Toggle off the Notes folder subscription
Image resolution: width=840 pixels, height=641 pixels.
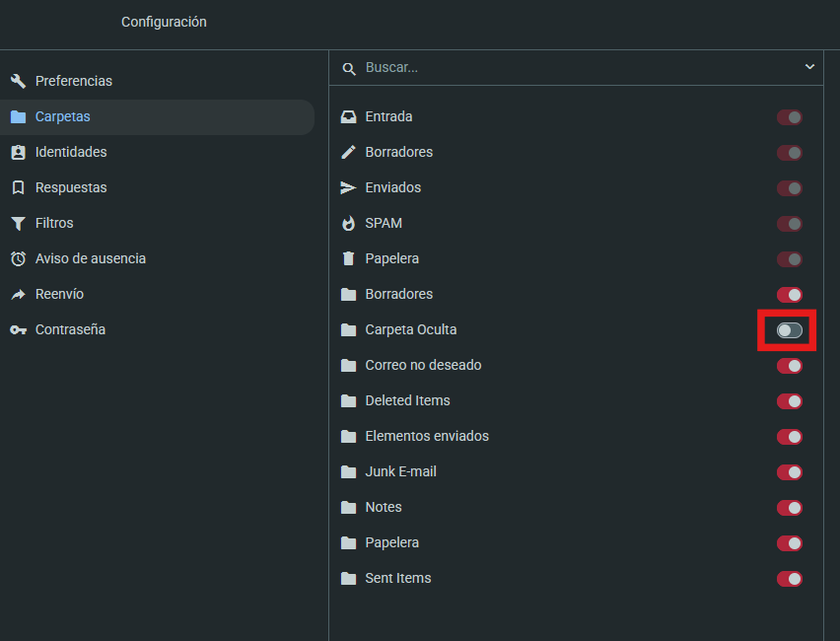pyautogui.click(x=789, y=508)
